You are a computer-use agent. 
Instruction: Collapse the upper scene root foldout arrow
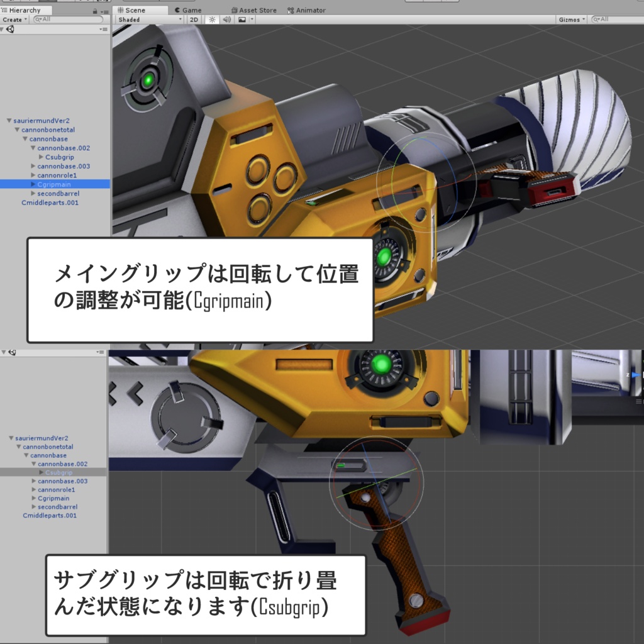[x=2, y=29]
